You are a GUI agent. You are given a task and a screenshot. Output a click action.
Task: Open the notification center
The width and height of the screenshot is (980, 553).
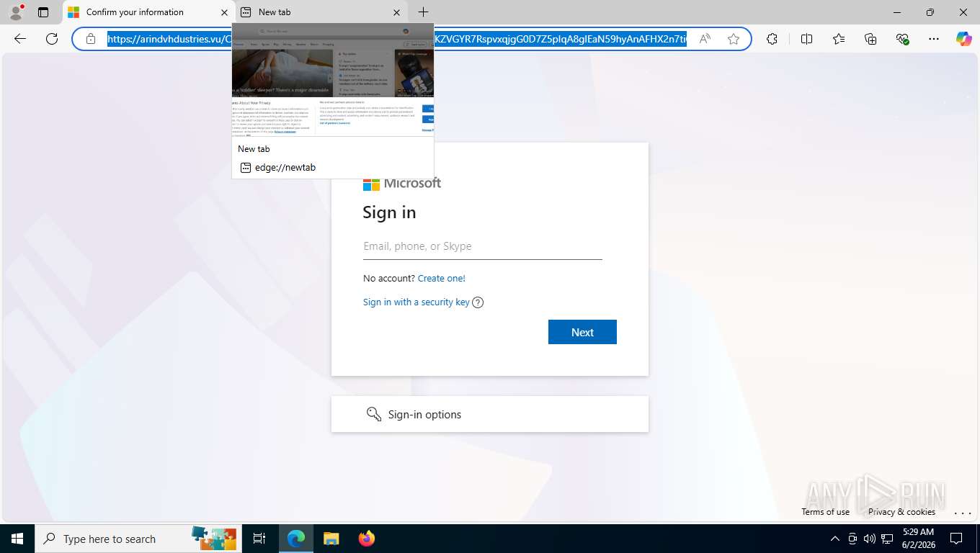click(x=956, y=539)
